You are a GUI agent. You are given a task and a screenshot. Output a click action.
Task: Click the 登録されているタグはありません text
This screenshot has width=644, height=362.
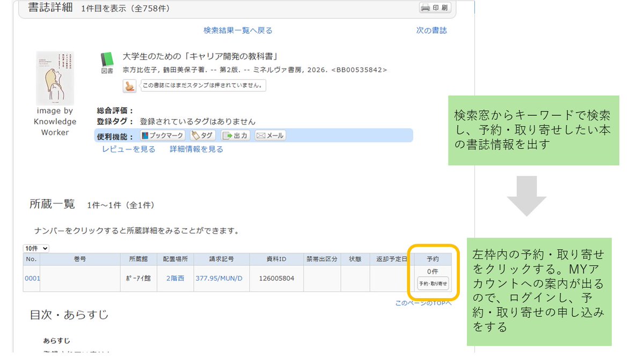(197, 122)
